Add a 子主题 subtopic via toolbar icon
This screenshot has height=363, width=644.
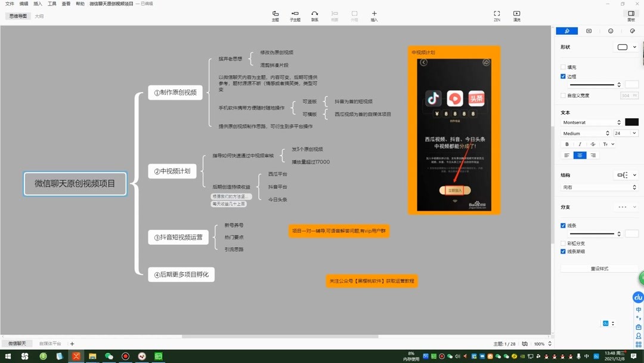[295, 16]
